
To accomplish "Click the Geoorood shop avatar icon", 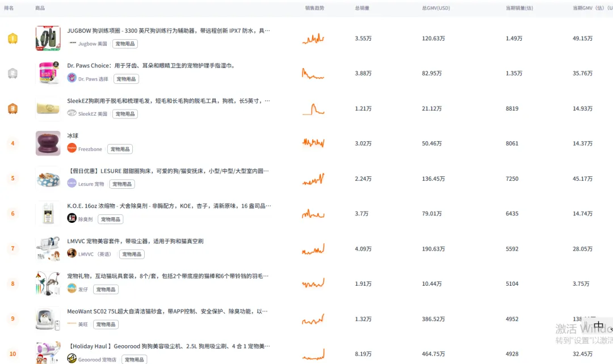I will click(72, 358).
